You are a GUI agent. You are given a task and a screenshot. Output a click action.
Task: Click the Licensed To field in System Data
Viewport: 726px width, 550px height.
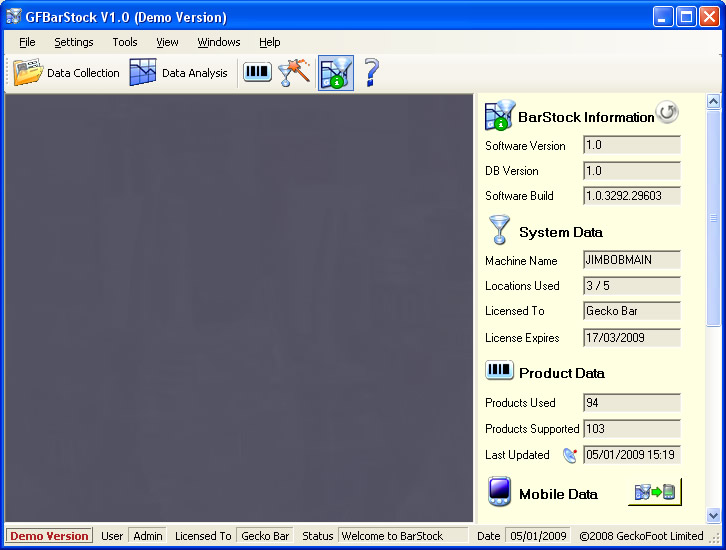pos(632,311)
